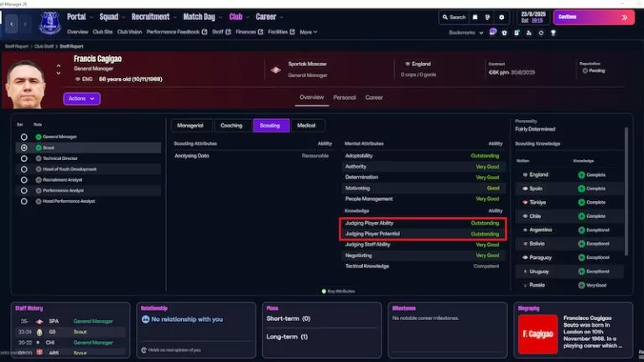Open the settings gear icon

click(501, 18)
